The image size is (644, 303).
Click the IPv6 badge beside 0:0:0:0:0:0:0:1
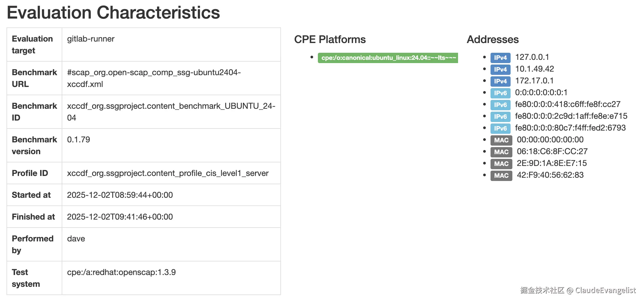click(500, 93)
